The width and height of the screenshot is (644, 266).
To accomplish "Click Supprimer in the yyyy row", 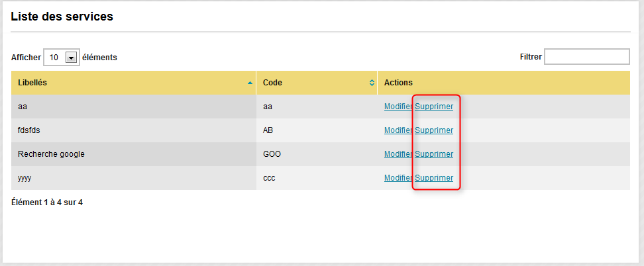I will [434, 178].
